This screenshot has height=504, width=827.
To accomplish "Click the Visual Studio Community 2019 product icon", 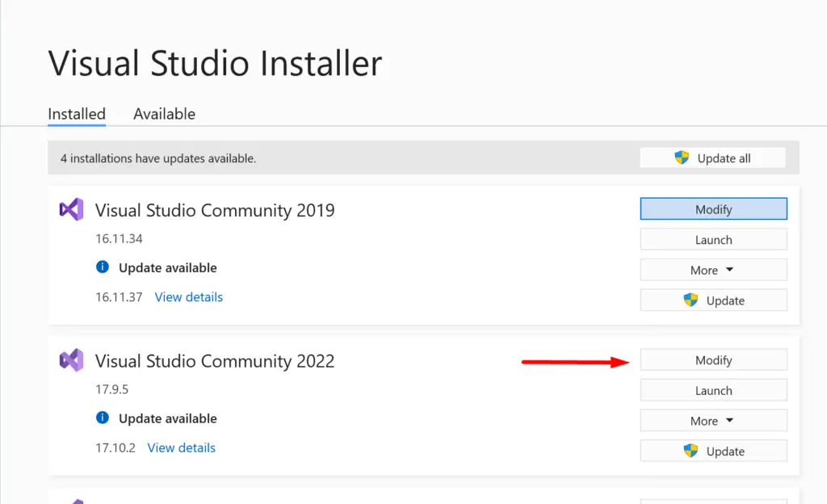I will 70,209.
